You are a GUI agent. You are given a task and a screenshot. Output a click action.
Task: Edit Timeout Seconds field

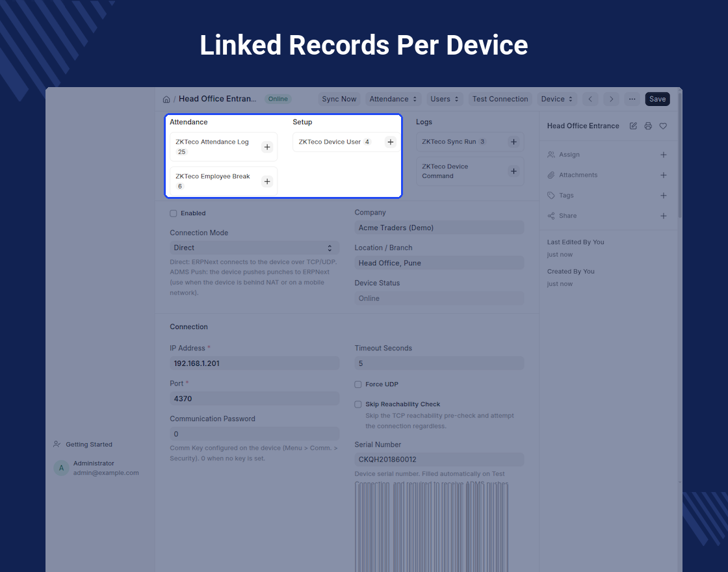439,363
